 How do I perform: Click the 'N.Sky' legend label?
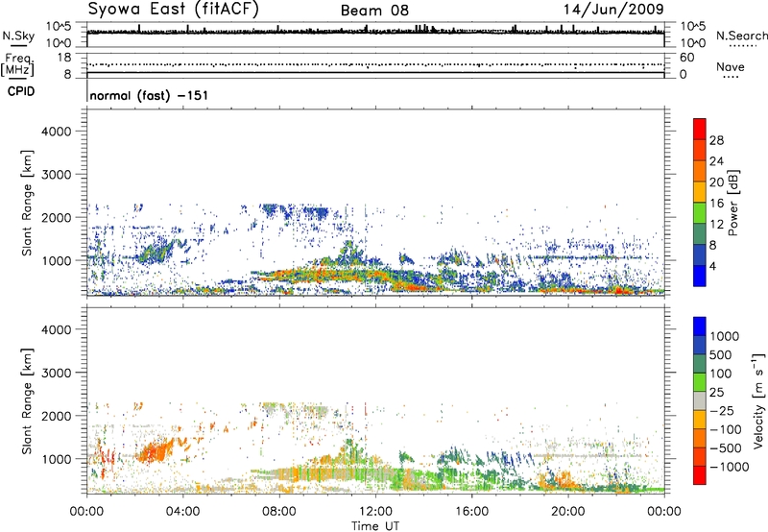18,36
